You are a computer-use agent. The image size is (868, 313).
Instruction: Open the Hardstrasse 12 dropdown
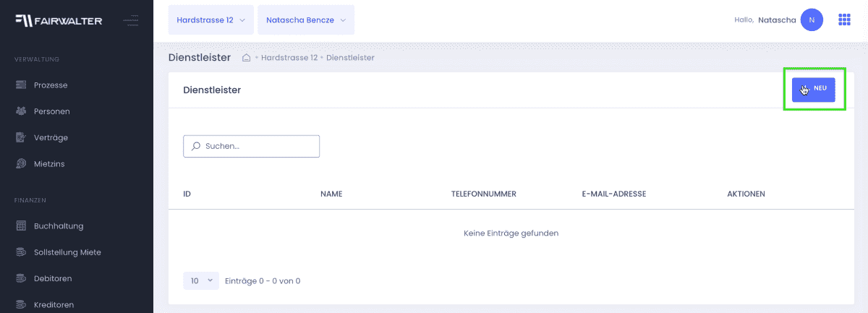210,20
